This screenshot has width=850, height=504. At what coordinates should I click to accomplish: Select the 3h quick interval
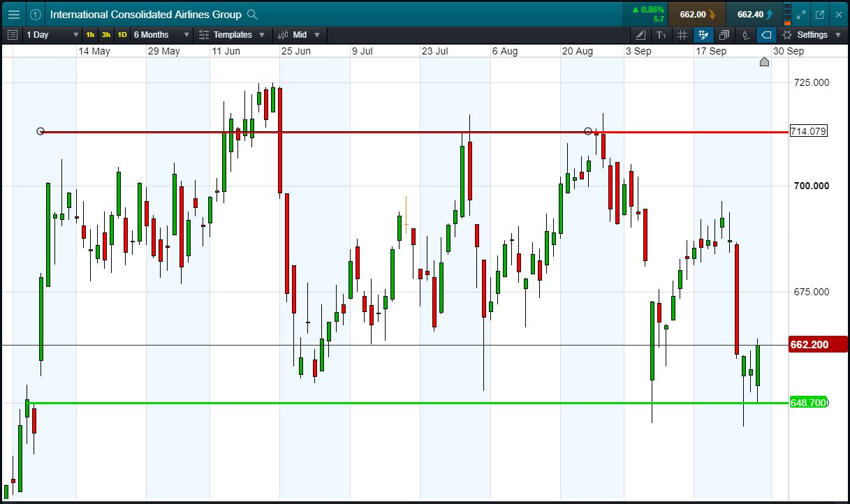(106, 34)
